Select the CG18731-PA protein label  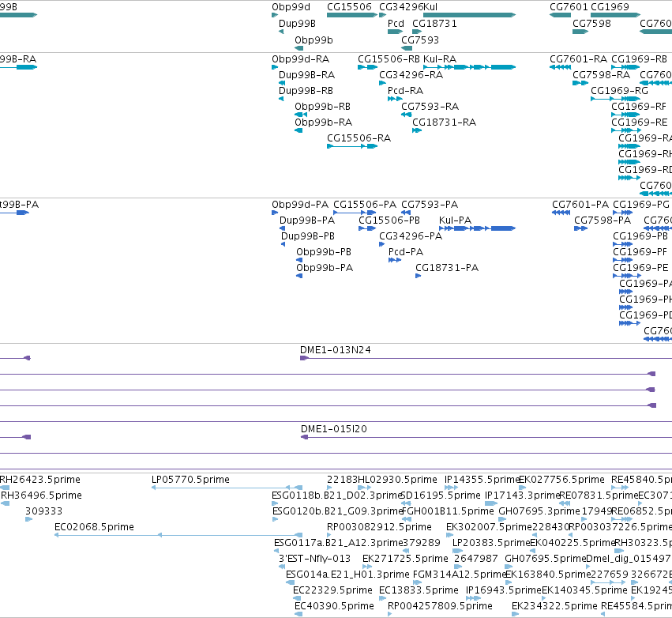[x=447, y=268]
